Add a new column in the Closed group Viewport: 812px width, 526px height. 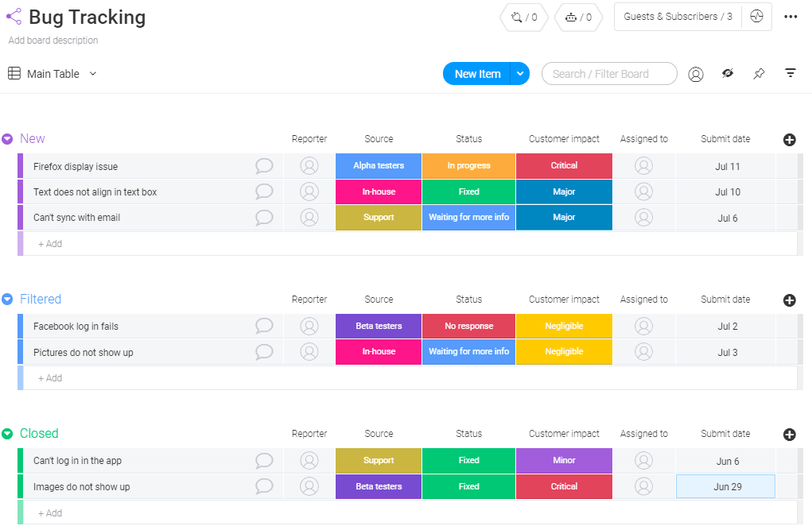[789, 435]
